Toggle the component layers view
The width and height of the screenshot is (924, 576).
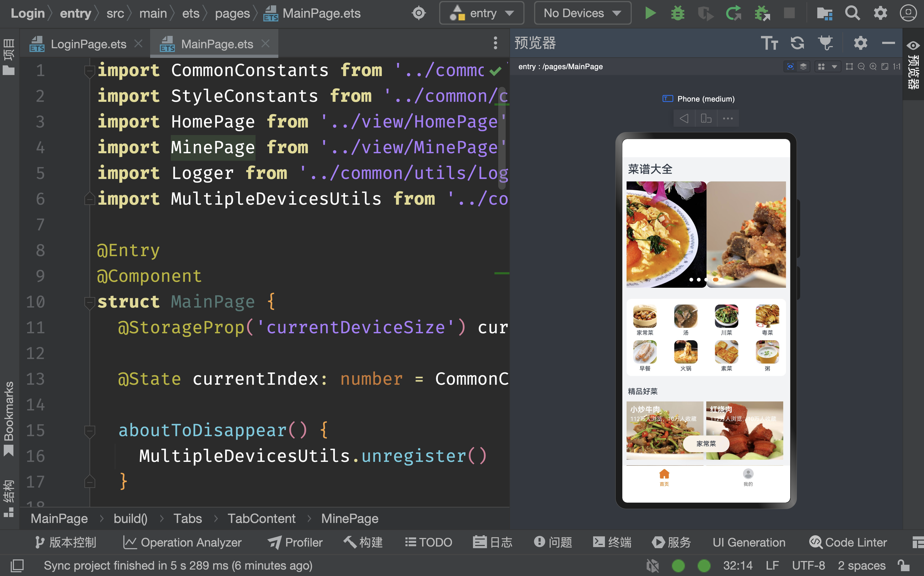coord(803,67)
